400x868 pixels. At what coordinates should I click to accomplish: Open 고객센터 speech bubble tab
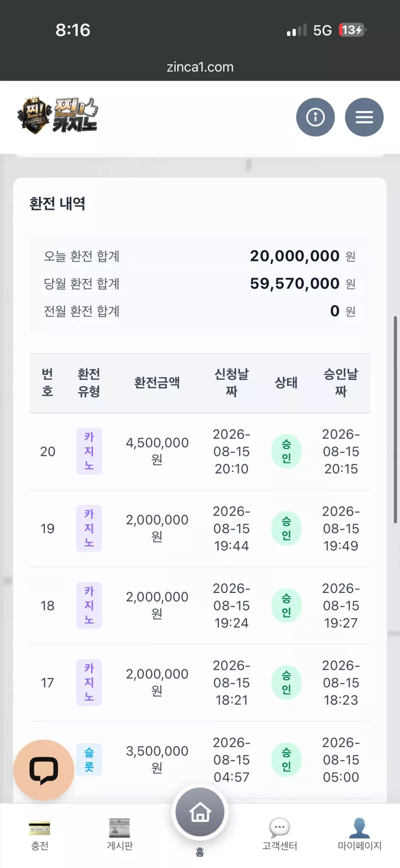[x=280, y=835]
